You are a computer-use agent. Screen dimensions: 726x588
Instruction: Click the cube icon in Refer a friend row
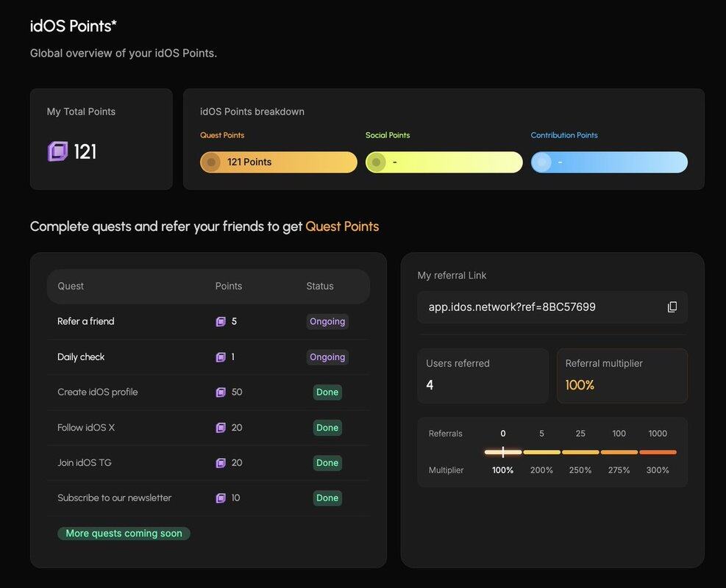[x=221, y=321]
